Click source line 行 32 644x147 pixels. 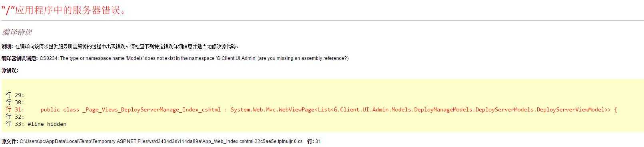click(x=15, y=117)
